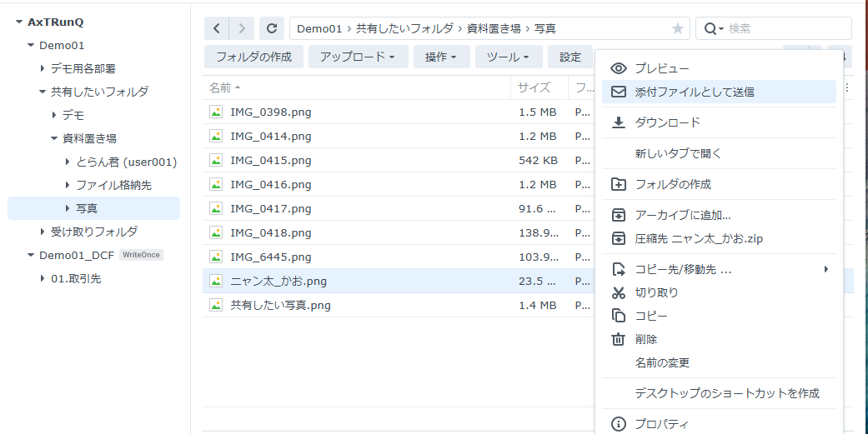Screen dimensions: 868x434
Task: Select the file name IMG_0398.png
Action: pyautogui.click(x=271, y=112)
